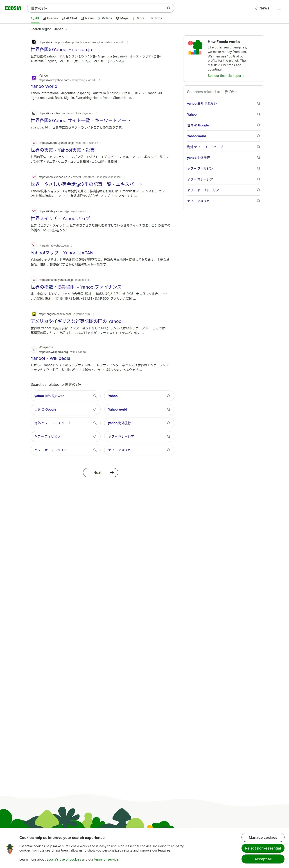The height and width of the screenshot is (868, 289).
Task: Open 世界スイッチ - Yahoo!きっず result
Action: [60, 218]
